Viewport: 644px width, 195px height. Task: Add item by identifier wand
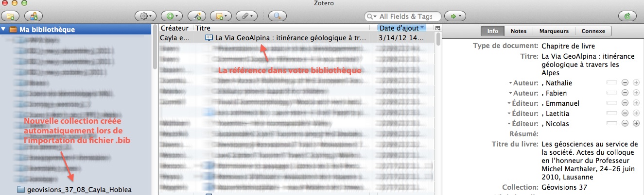click(197, 16)
